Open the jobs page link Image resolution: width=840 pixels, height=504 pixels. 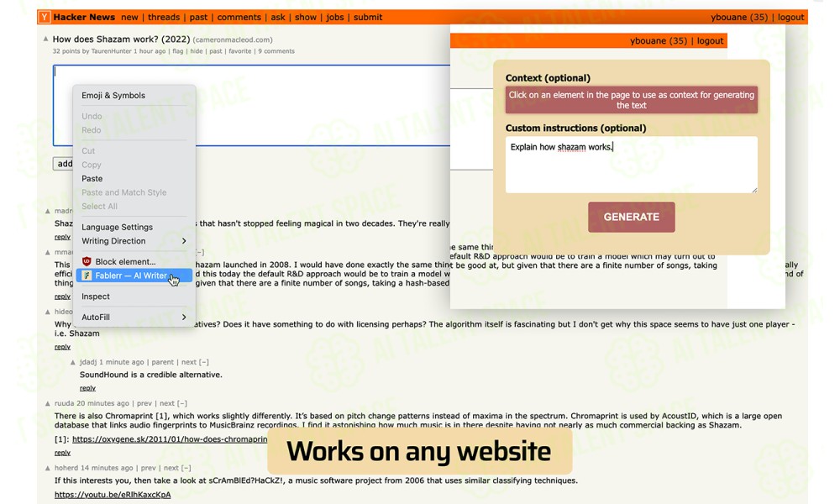coord(335,17)
